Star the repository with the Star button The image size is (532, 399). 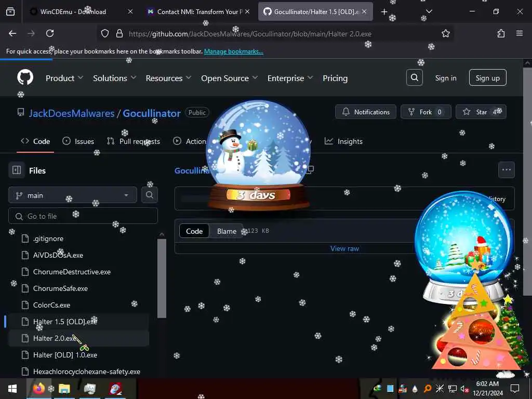pyautogui.click(x=481, y=112)
